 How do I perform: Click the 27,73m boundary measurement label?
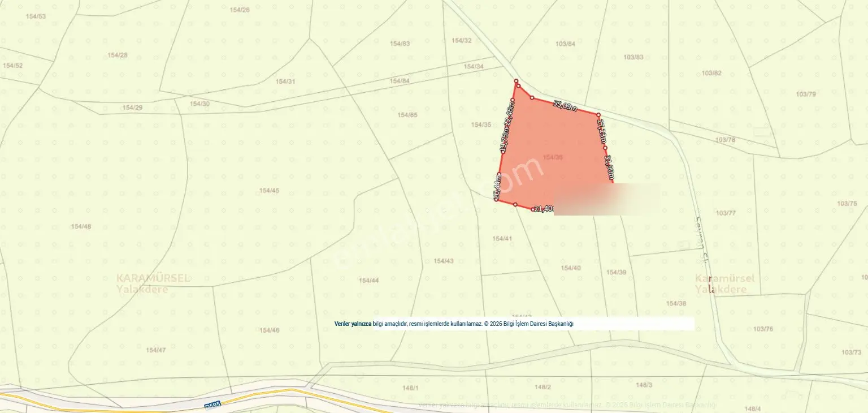(x=602, y=131)
